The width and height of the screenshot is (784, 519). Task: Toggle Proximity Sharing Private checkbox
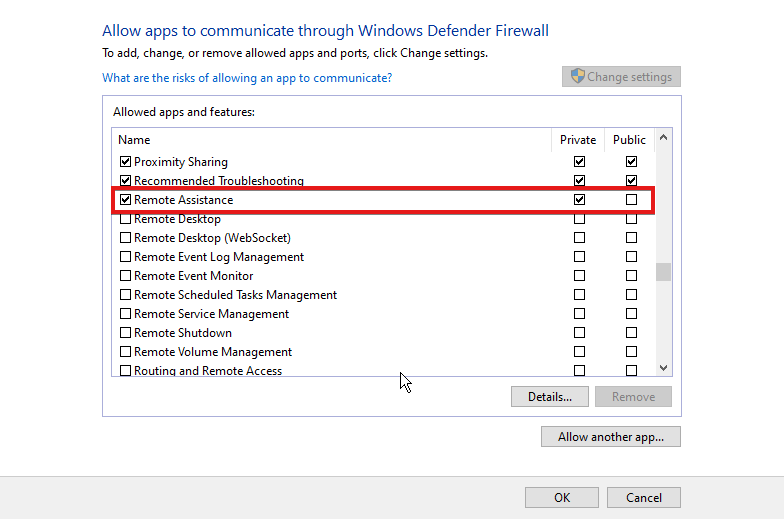pos(580,162)
